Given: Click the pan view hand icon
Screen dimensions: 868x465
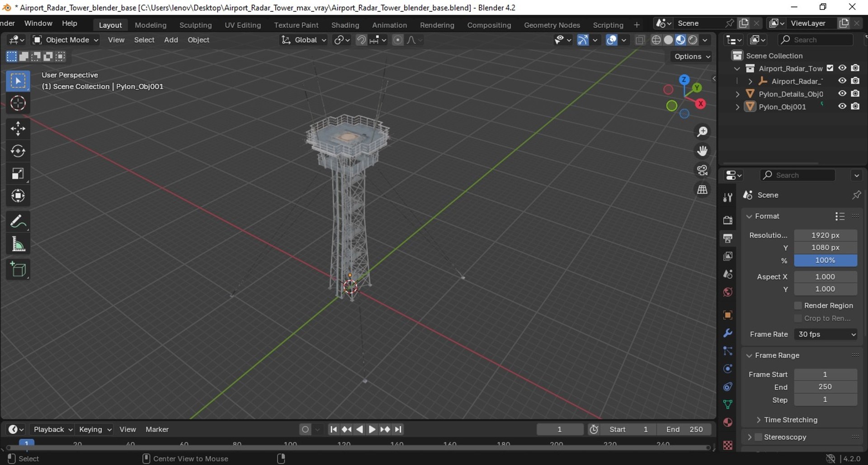Looking at the screenshot, I should pos(702,151).
